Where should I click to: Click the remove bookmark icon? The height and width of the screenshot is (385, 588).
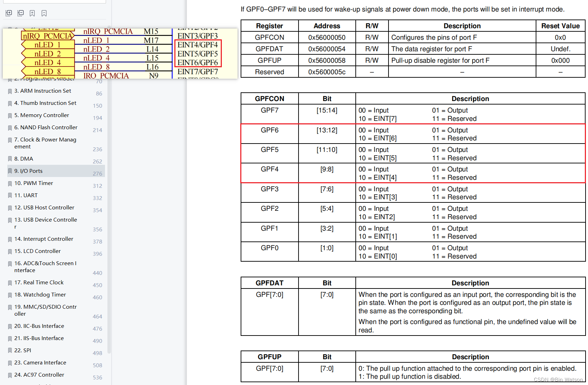pos(44,13)
